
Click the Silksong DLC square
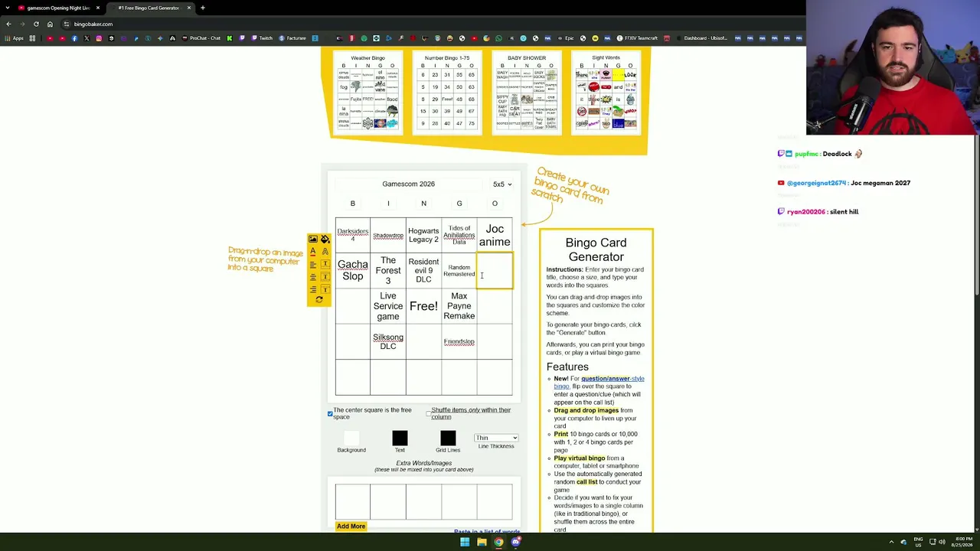pos(388,341)
